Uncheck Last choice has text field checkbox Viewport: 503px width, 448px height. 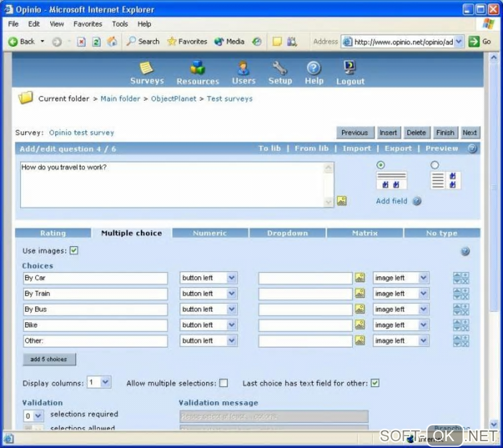375,383
